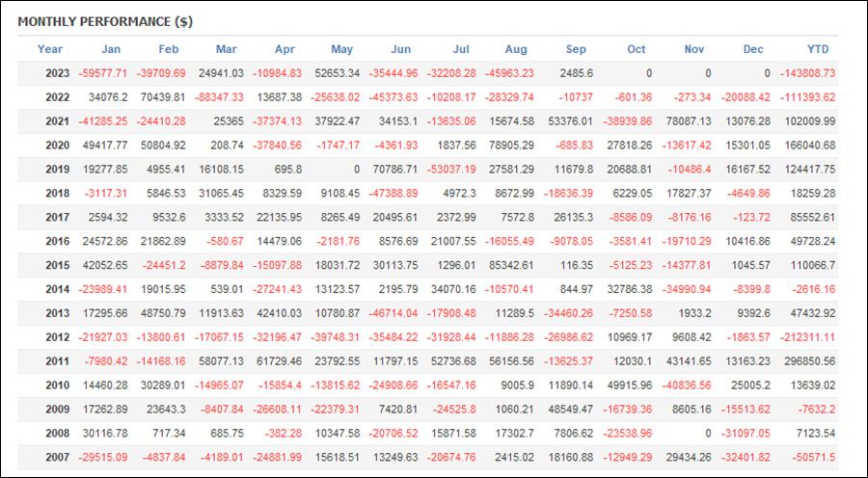Screen dimensions: 868x478
Task: Click the Dec column header
Action: tap(753, 49)
